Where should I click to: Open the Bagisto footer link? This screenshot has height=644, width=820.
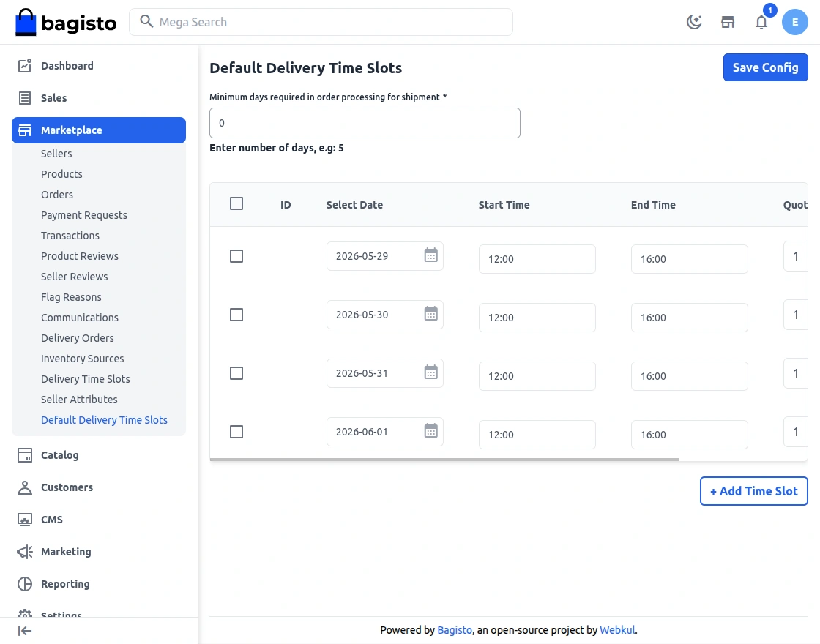coord(455,630)
